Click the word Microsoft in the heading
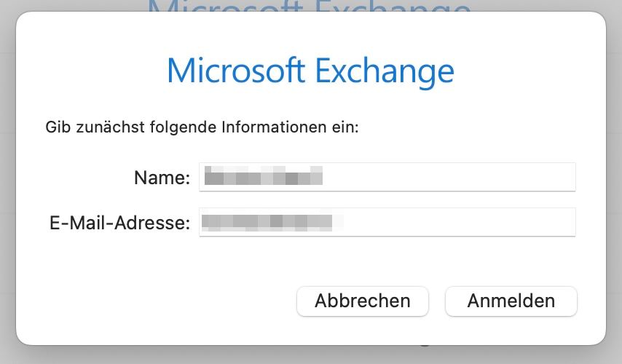622x364 pixels. pos(236,70)
